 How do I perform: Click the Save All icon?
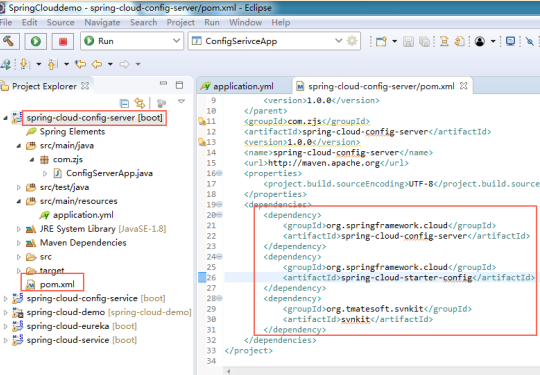pos(424,42)
